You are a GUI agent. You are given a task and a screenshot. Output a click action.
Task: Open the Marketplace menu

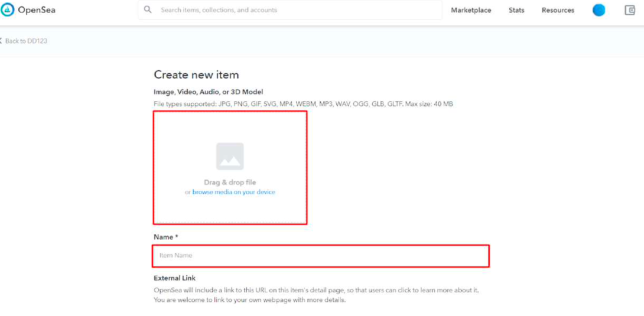click(x=471, y=10)
